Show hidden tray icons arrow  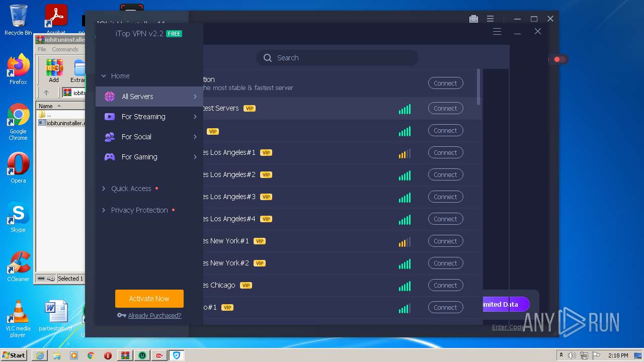pyautogui.click(x=561, y=355)
